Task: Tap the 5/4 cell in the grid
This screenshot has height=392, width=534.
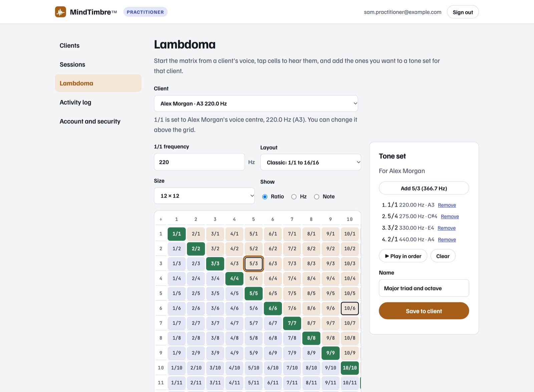Action: click(x=254, y=278)
